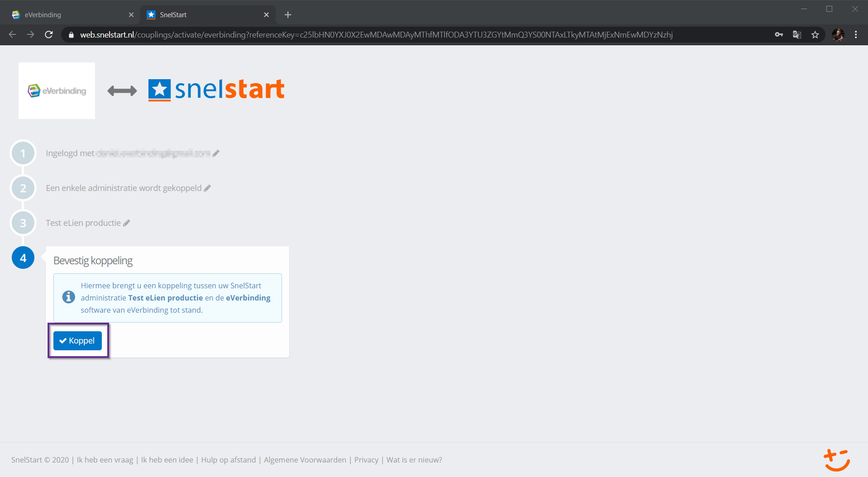Open the translate page icon
The height and width of the screenshot is (477, 868).
tap(797, 35)
